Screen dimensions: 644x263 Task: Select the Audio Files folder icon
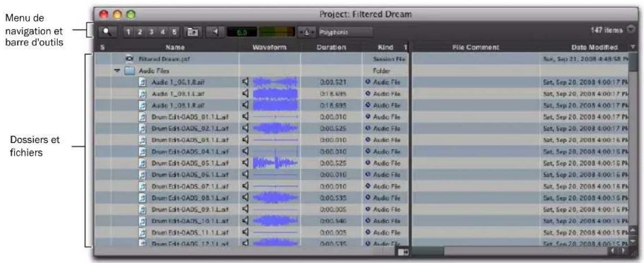pyautogui.click(x=128, y=71)
